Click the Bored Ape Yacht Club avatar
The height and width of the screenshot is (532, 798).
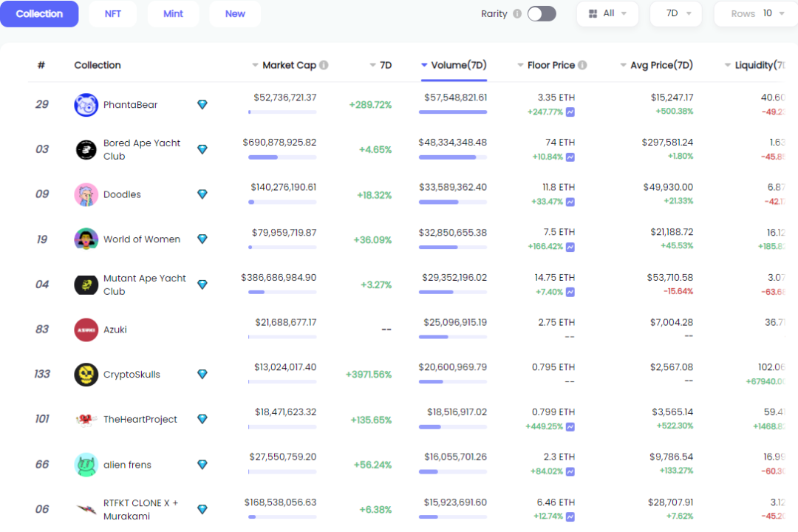point(86,150)
